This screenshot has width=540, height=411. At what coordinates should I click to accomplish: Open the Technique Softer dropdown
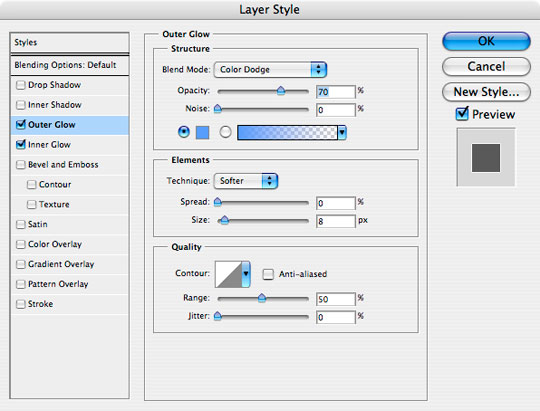coord(246,181)
